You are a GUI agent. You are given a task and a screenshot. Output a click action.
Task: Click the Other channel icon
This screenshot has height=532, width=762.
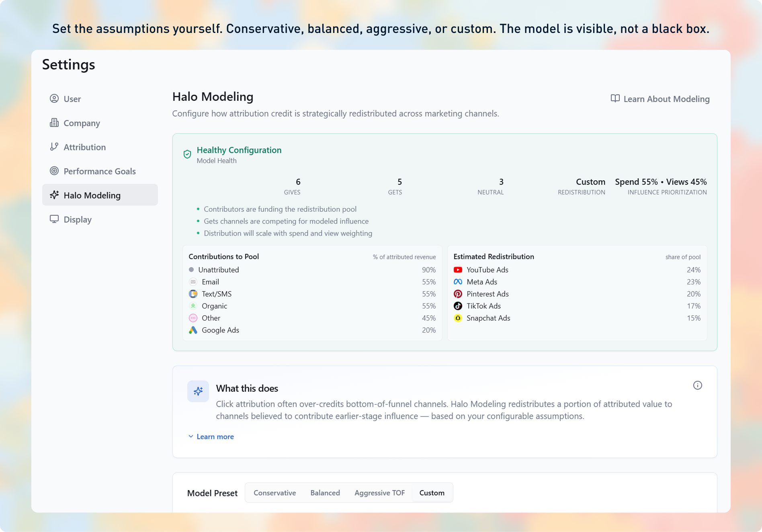point(193,318)
